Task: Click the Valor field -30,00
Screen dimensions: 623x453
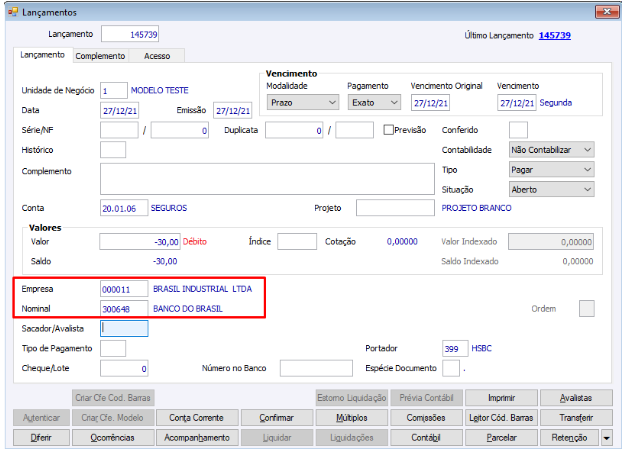Action: coord(140,242)
